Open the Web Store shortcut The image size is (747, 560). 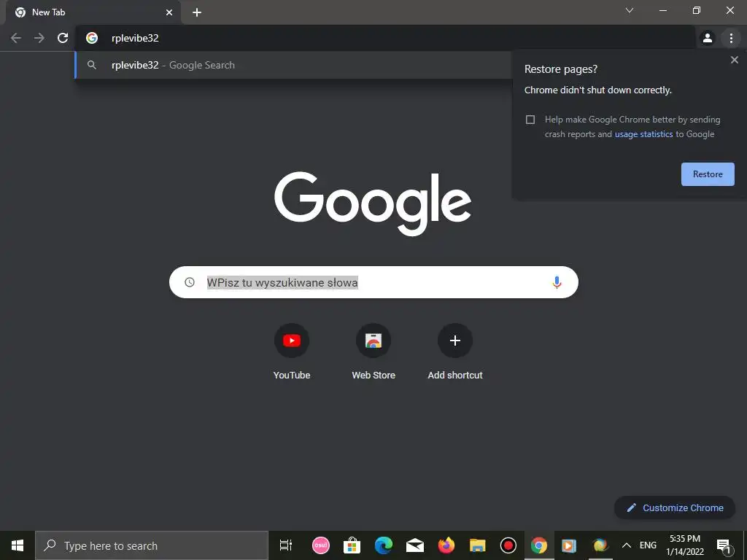click(373, 351)
